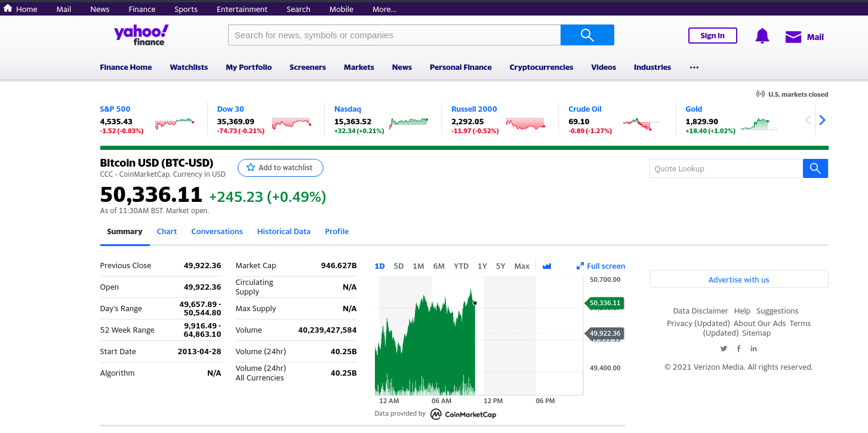Screen dimensions: 868x433
Task: Open Industries navigation item
Action: pos(652,67)
